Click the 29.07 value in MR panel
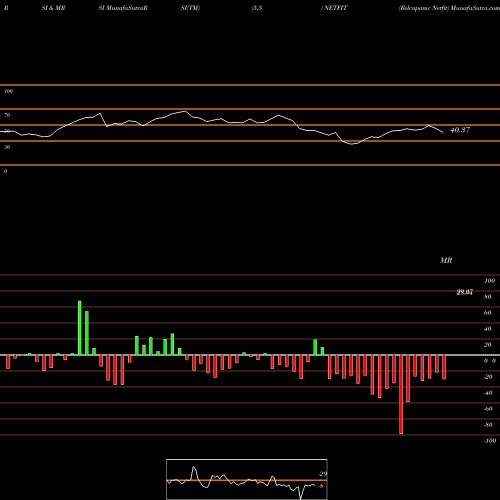This screenshot has height=500, width=500. [x=465, y=292]
